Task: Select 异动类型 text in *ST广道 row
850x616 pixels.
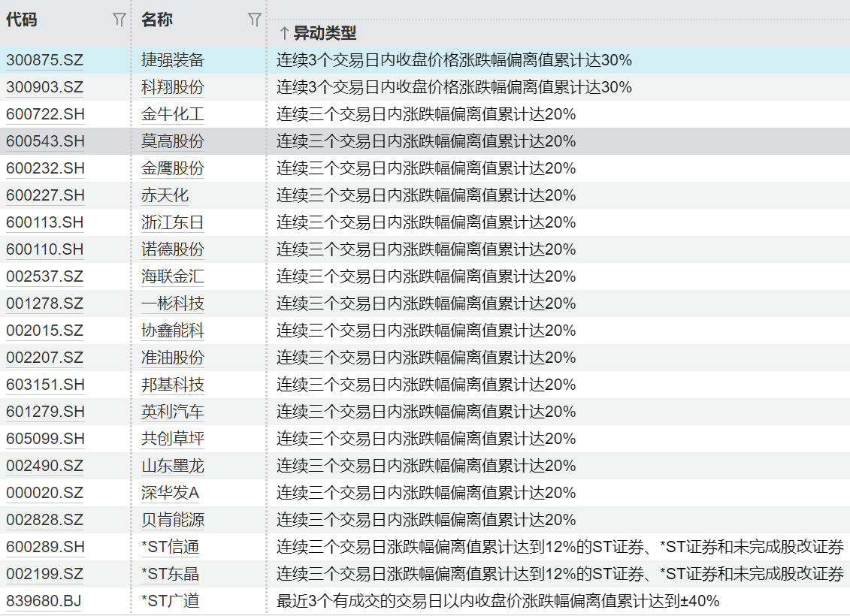Action: [498, 602]
